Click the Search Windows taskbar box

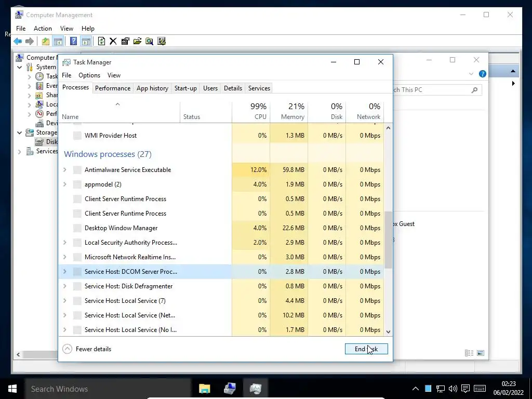pos(108,389)
